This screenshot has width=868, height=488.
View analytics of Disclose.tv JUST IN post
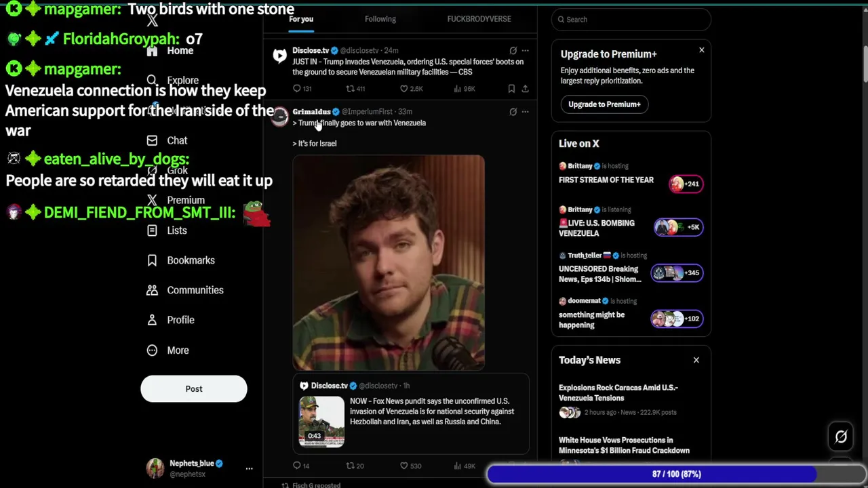[464, 89]
